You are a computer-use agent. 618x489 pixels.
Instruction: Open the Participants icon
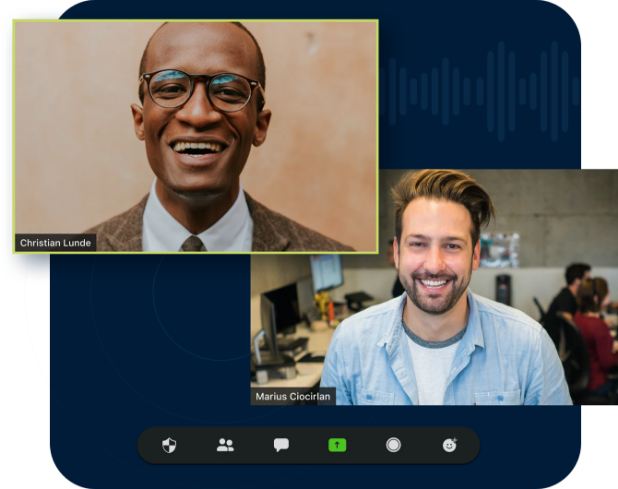pos(225,445)
